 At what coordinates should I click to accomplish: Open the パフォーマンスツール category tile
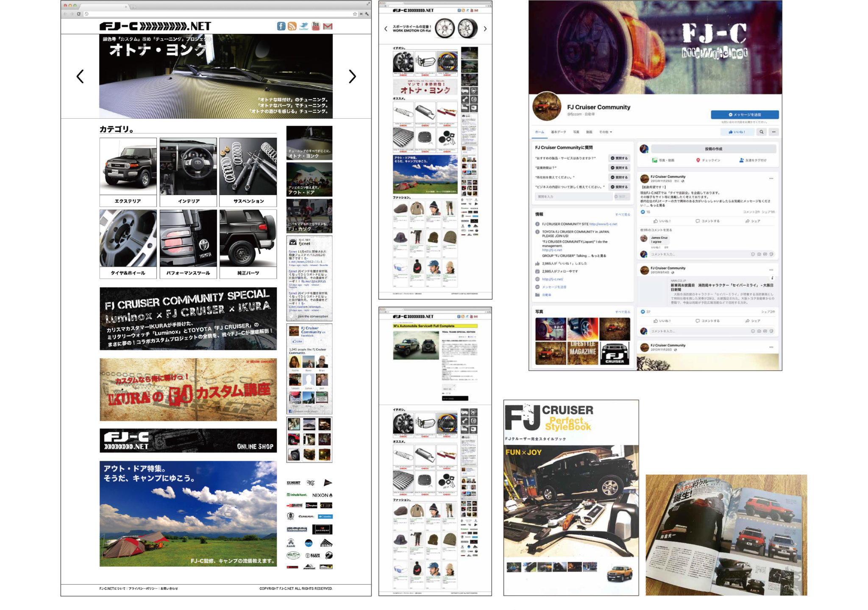coord(188,244)
